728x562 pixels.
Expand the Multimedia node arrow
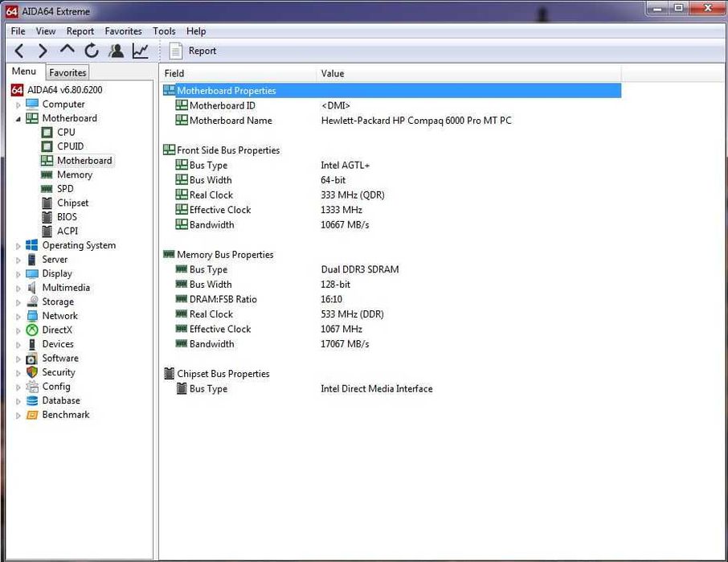point(18,288)
